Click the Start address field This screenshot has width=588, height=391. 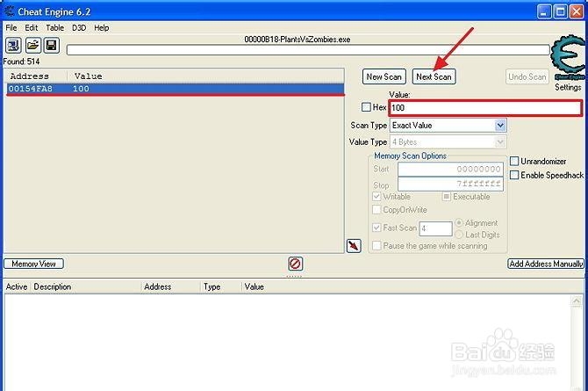(450, 169)
